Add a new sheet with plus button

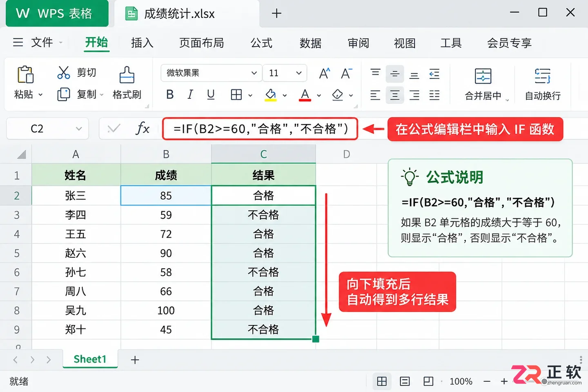[x=135, y=360]
